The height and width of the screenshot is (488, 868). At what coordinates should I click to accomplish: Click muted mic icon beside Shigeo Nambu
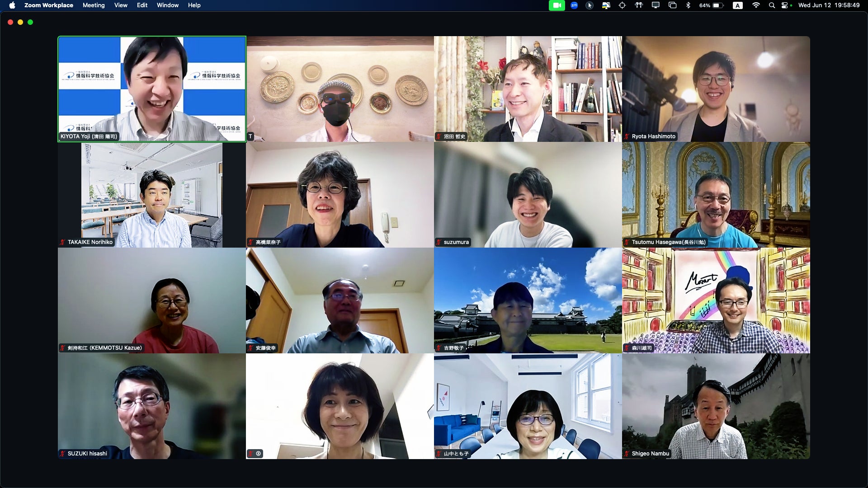coord(627,454)
